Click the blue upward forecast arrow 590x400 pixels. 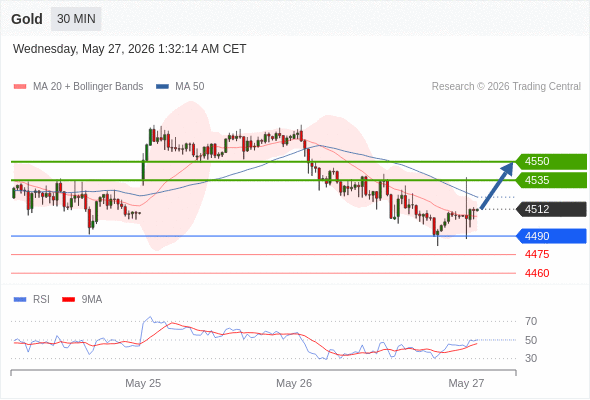497,185
